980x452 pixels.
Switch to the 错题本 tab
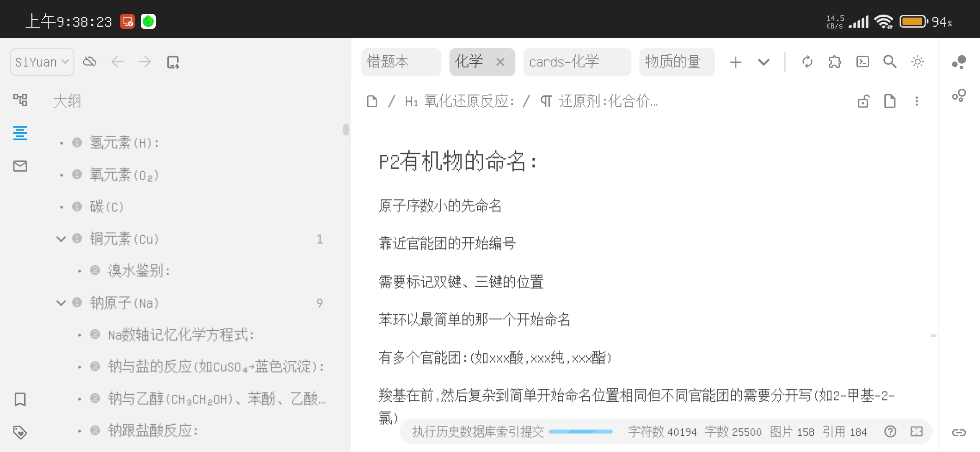point(401,62)
